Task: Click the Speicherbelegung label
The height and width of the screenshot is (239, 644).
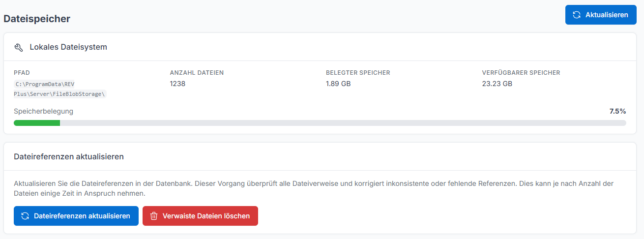Action: (x=43, y=111)
